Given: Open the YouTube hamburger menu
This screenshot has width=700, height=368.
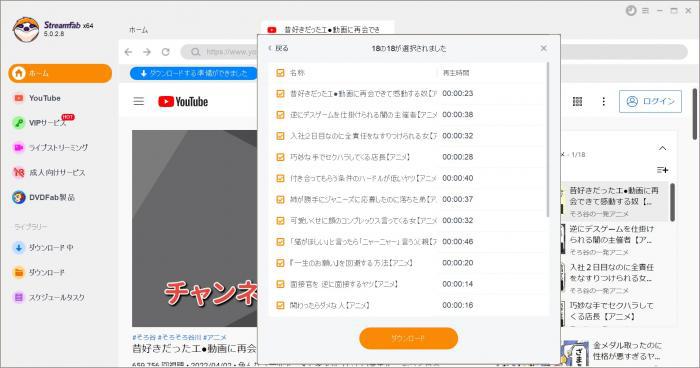Looking at the screenshot, I should point(139,101).
